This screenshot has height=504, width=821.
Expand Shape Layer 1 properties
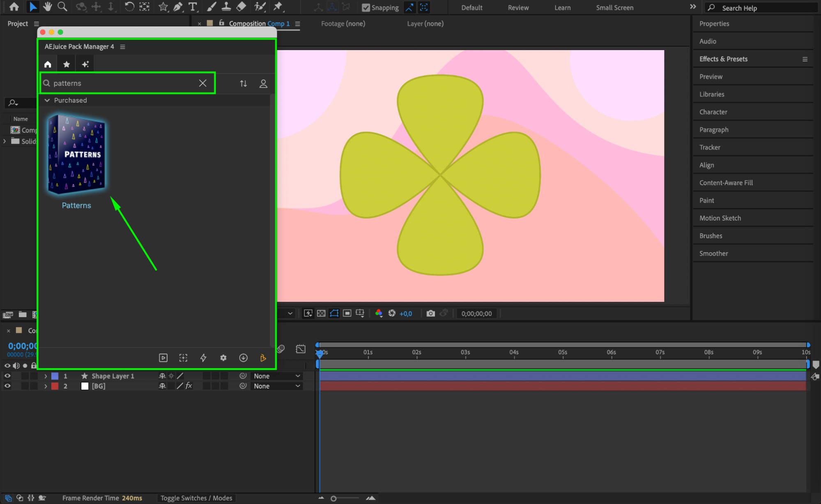pos(46,376)
